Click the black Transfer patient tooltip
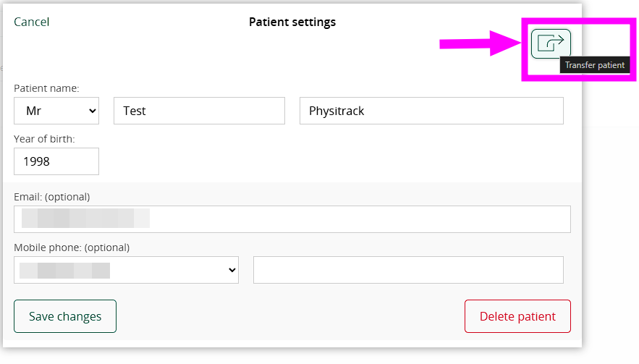 tap(594, 65)
